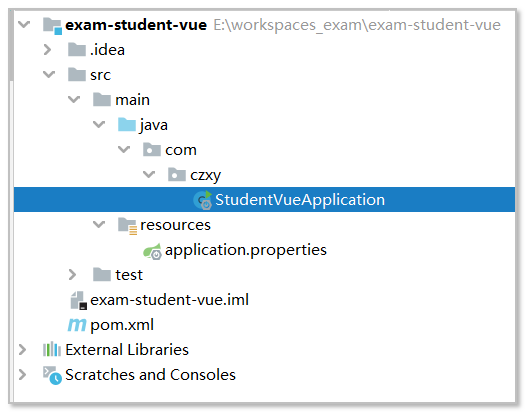
Task: Click the project path E:\workspaces_exam\exam-student-vue
Action: tap(357, 25)
